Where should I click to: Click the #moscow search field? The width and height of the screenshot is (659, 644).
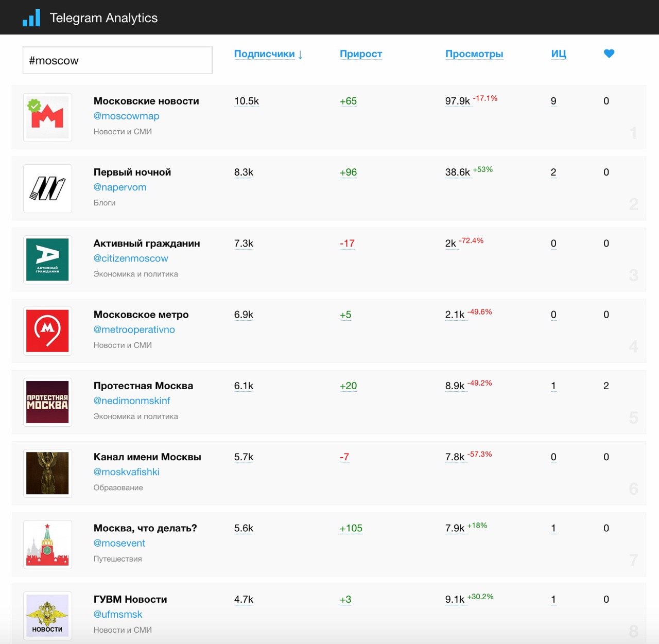click(117, 60)
